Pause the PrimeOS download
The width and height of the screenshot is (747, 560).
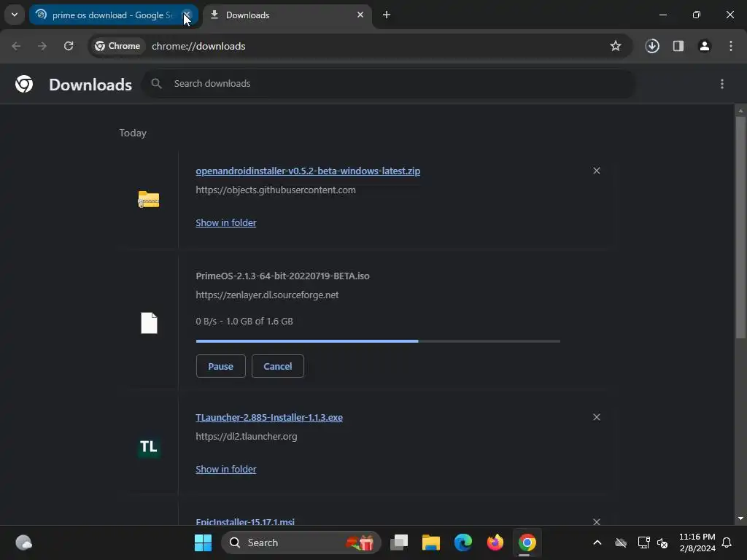point(220,366)
